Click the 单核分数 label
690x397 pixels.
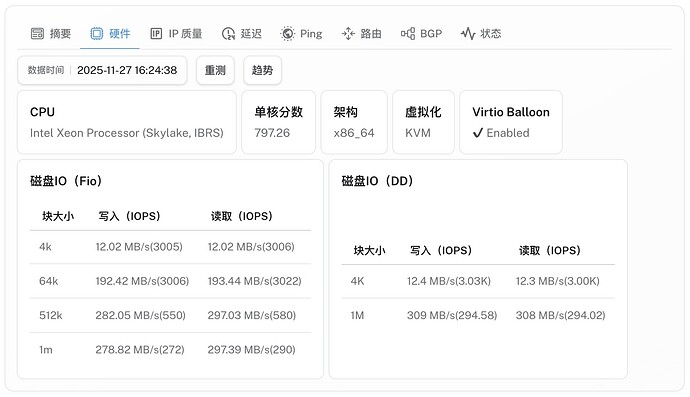[x=279, y=112]
